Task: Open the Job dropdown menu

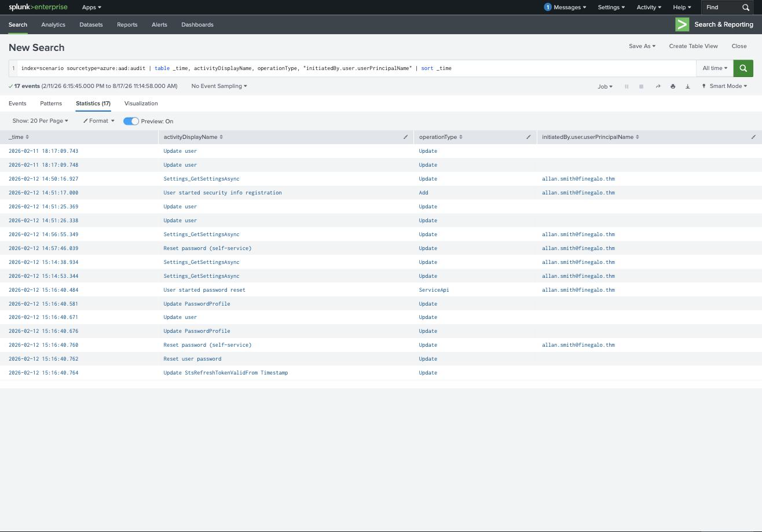Action: click(x=605, y=86)
